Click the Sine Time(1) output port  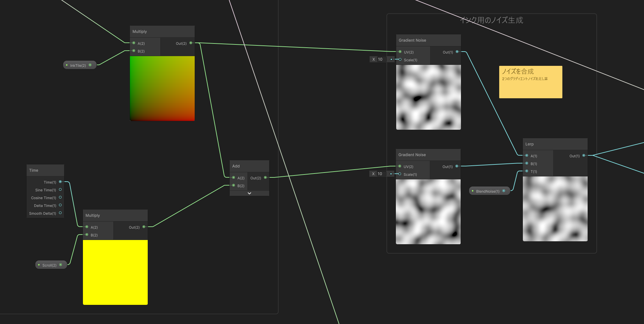coord(60,190)
